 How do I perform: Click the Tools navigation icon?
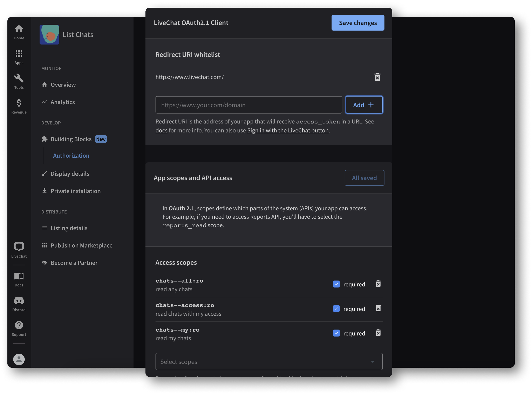click(19, 78)
